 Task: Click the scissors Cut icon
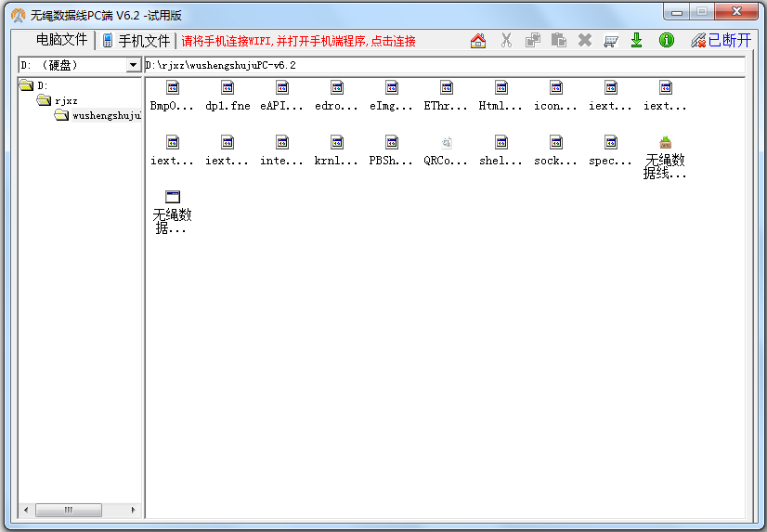[506, 40]
